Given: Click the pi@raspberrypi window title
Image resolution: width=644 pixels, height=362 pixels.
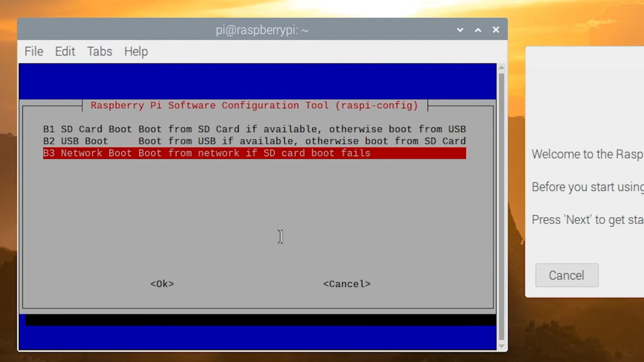Looking at the screenshot, I should click(x=262, y=30).
